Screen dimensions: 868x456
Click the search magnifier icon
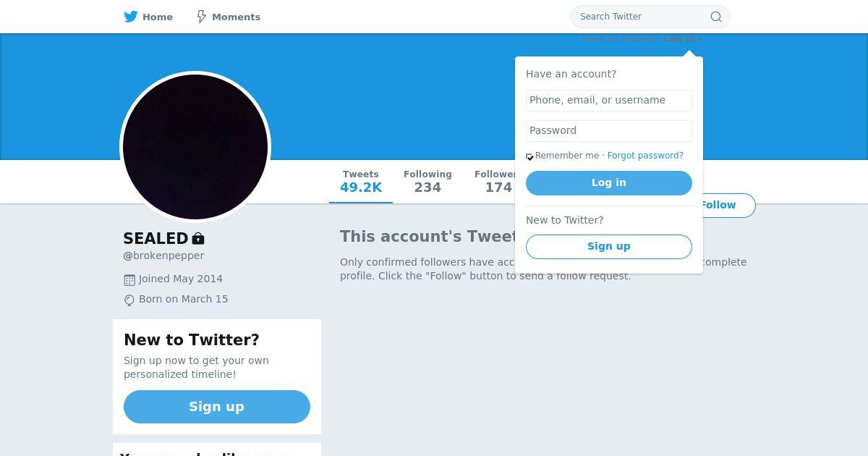pyautogui.click(x=715, y=17)
